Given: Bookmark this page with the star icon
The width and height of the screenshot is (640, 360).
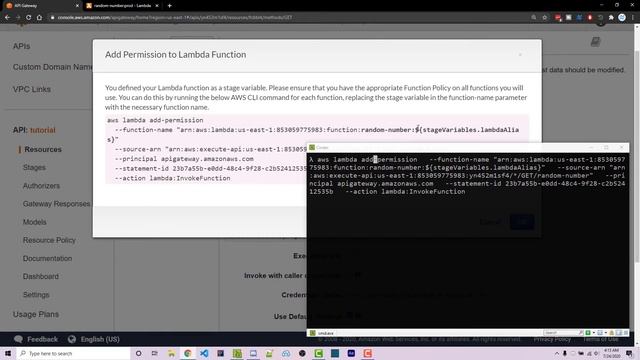Looking at the screenshot, I should (x=544, y=18).
